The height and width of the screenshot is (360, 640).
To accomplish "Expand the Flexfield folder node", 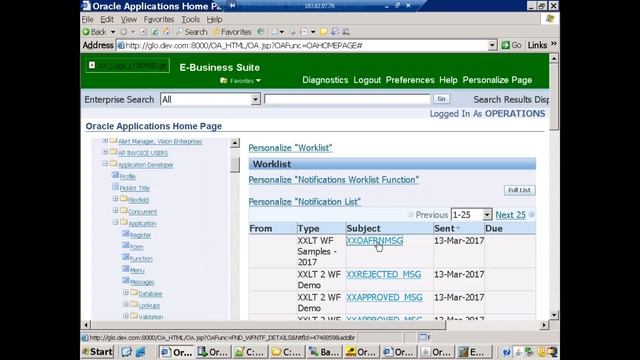I will pos(116,199).
